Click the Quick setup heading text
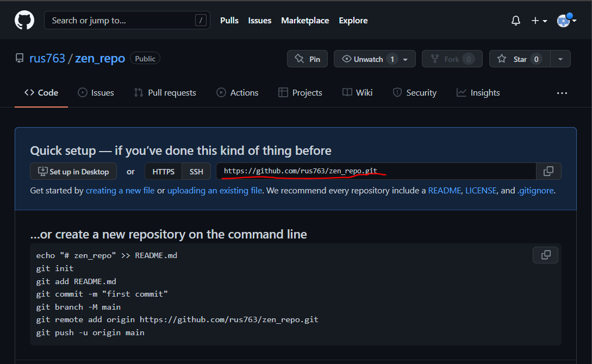Screen dimensions: 592x364 [181, 150]
